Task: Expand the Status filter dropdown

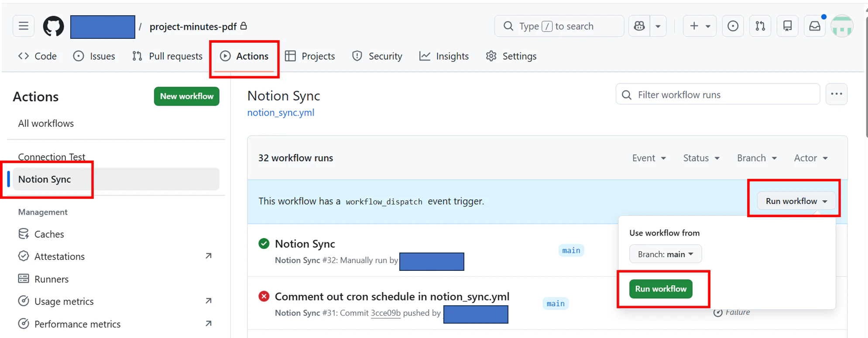Action: [701, 158]
